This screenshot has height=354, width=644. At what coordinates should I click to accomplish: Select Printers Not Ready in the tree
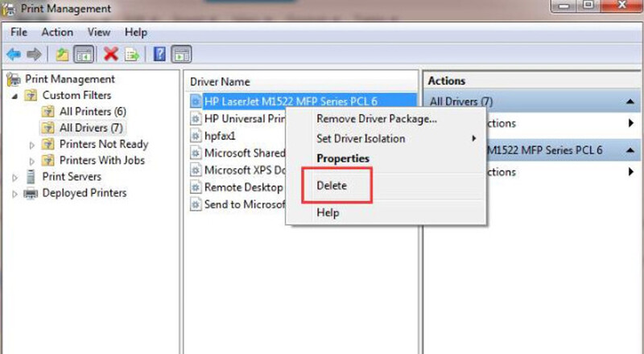(x=104, y=144)
